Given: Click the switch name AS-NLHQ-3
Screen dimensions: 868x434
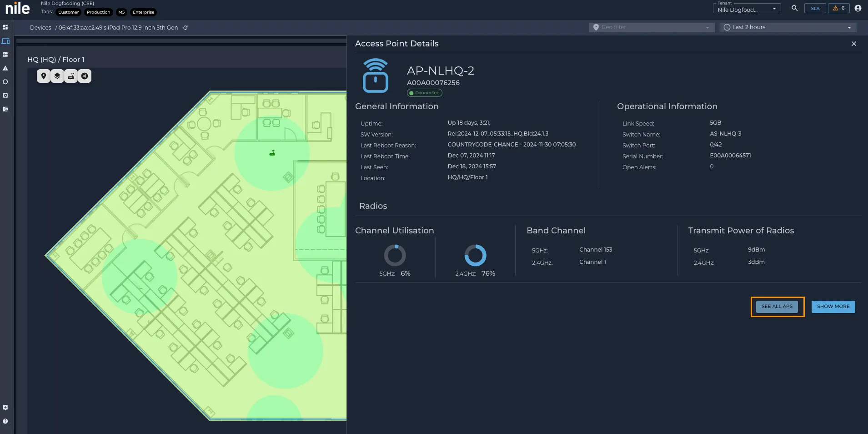Looking at the screenshot, I should click(726, 134).
